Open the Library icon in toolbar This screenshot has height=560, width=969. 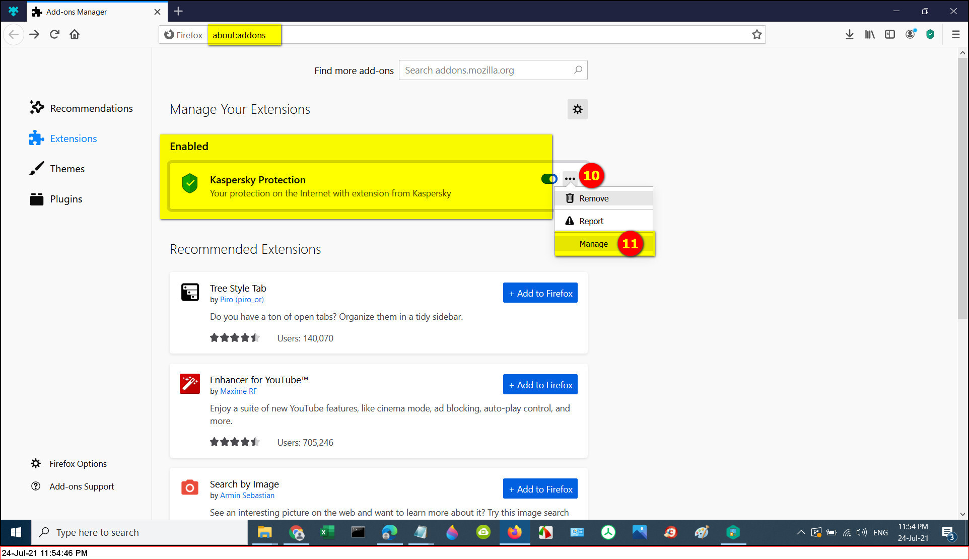tap(870, 35)
